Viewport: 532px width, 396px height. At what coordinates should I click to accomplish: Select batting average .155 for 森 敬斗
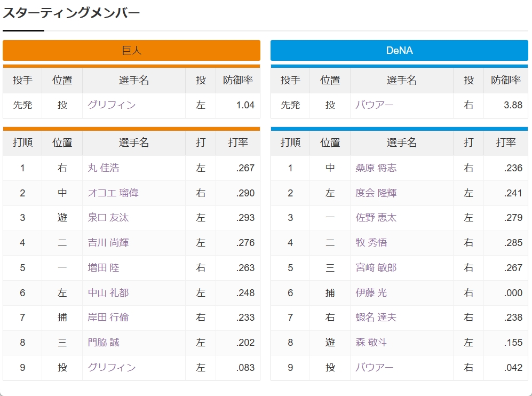point(513,343)
